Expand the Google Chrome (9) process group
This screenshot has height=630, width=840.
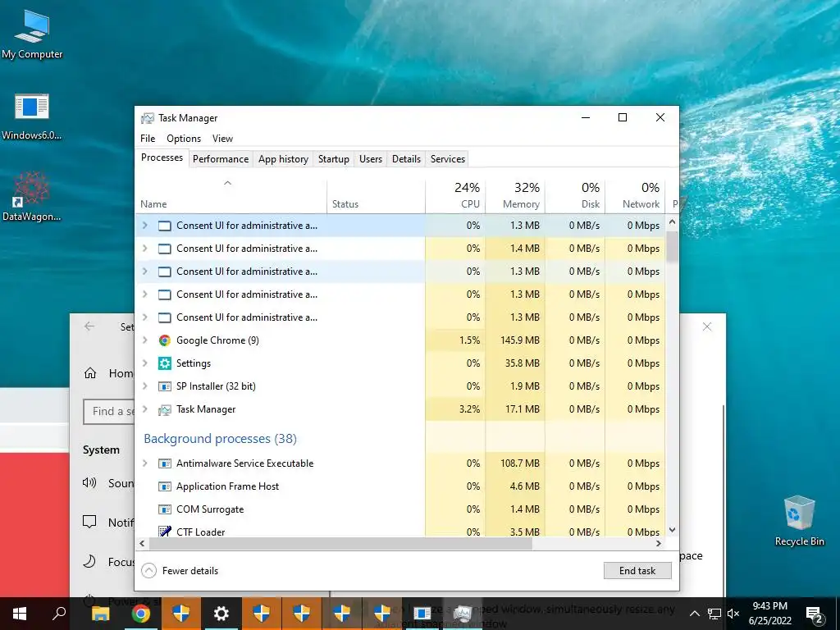point(144,340)
